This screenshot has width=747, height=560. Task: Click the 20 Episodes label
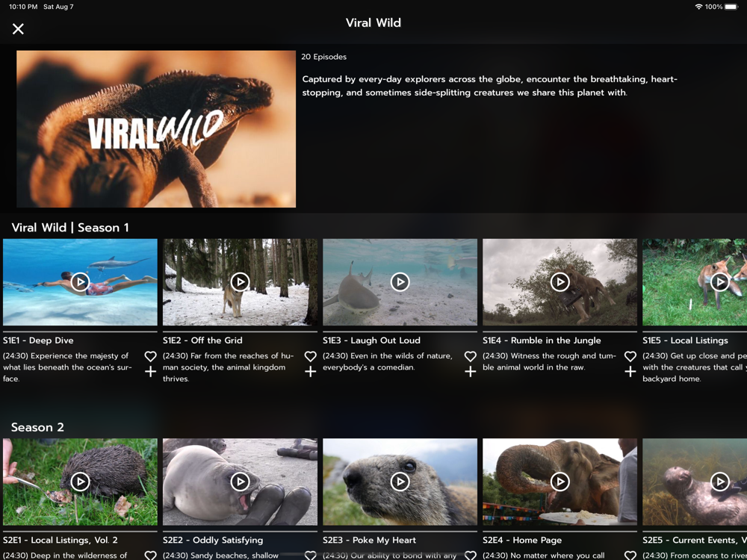click(x=324, y=57)
